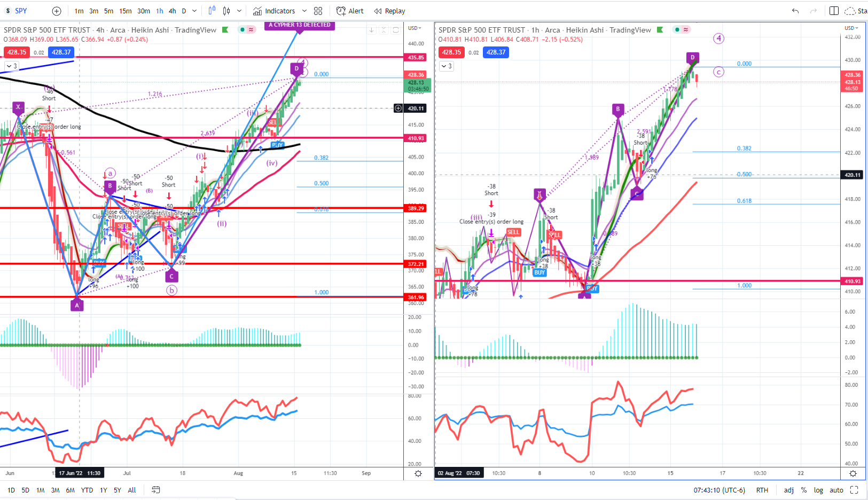Click the 428.35 sell button on right chart
868x500 pixels.
(x=452, y=52)
